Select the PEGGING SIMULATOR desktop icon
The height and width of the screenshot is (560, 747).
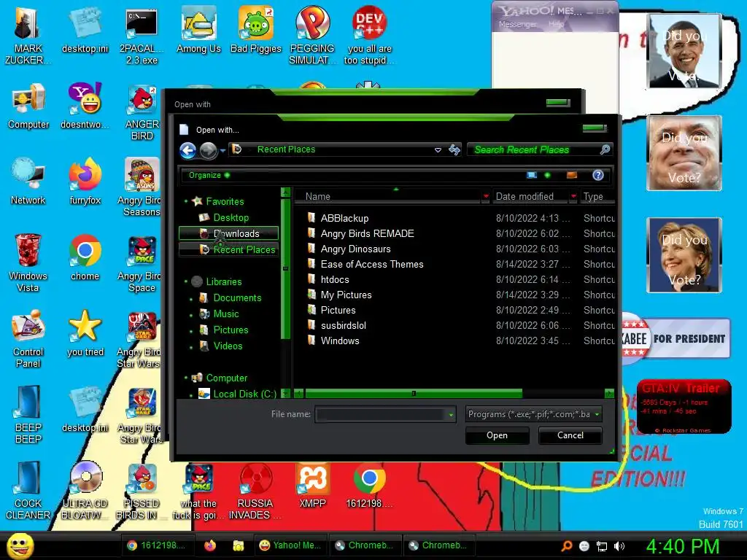[312, 35]
